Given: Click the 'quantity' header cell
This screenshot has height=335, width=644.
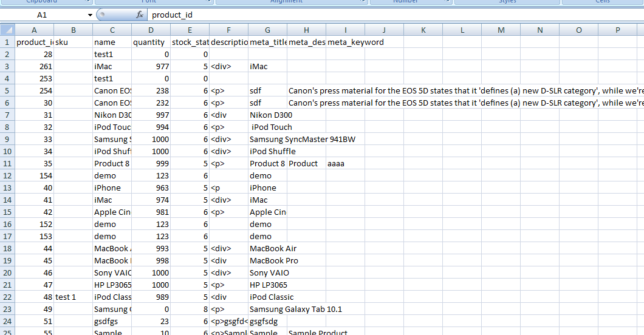Looking at the screenshot, I should (x=151, y=42).
